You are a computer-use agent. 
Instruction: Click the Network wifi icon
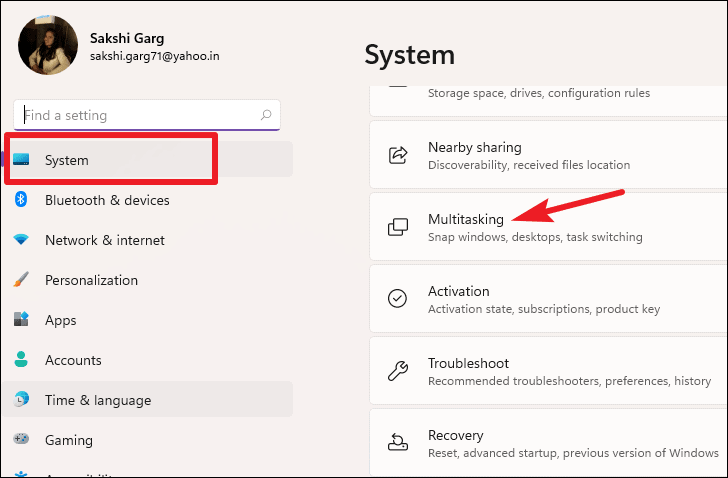click(x=21, y=239)
